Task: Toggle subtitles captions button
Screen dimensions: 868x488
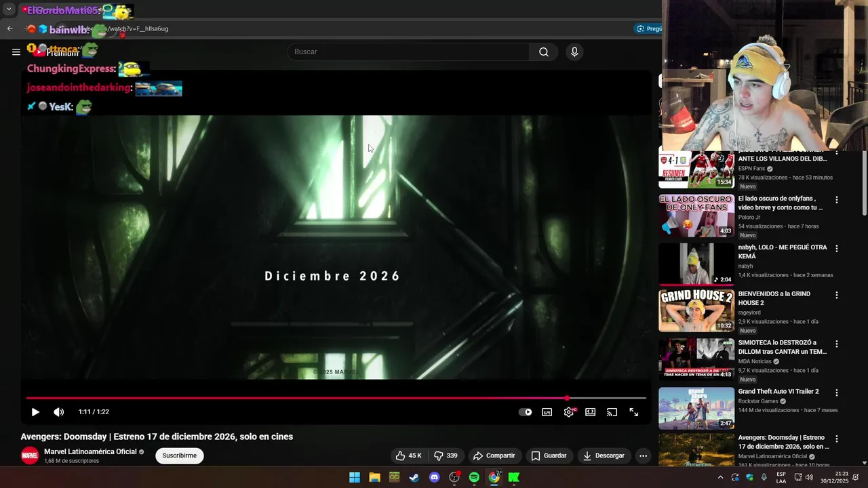Action: click(x=547, y=412)
